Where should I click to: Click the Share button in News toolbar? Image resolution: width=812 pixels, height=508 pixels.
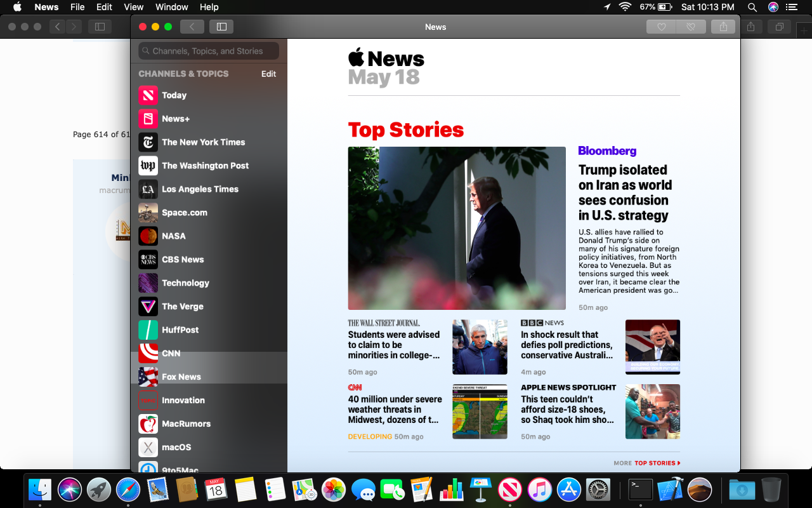click(x=723, y=27)
